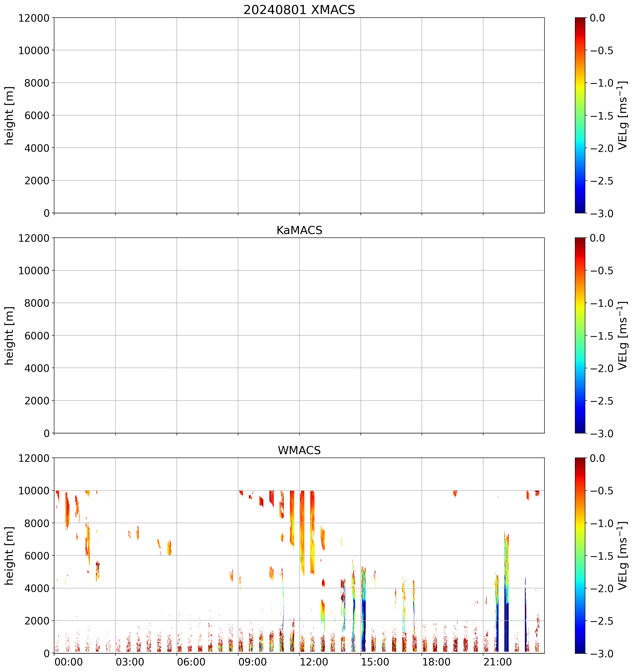Click the XMACS panel colorbar
The width and height of the screenshot is (634, 672).
[x=580, y=115]
